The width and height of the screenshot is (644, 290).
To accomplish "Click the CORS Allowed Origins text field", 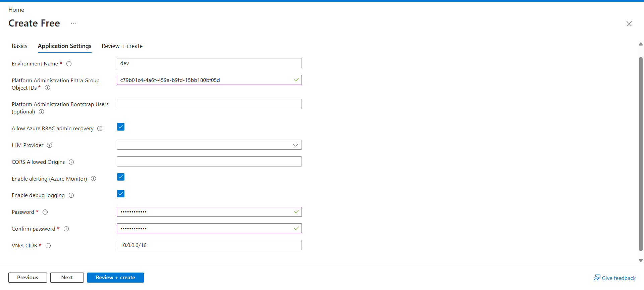I will (209, 161).
